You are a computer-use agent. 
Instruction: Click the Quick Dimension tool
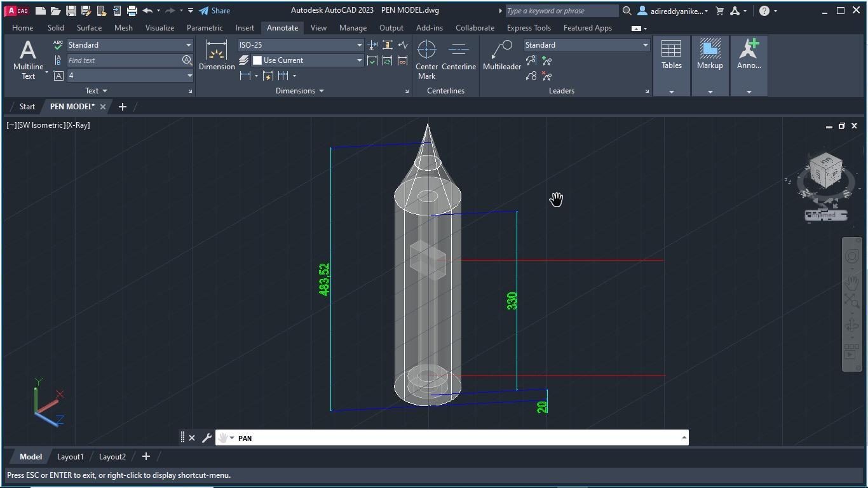268,76
